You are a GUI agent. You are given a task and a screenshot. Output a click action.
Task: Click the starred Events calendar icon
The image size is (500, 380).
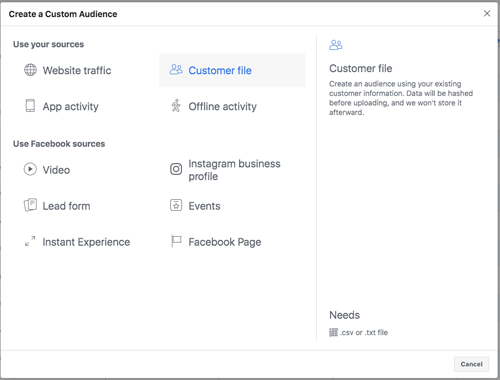click(x=176, y=205)
